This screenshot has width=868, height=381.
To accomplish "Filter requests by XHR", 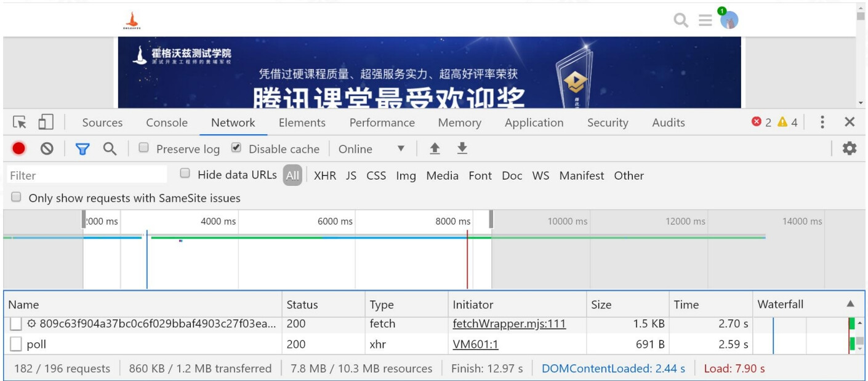I will [x=325, y=175].
